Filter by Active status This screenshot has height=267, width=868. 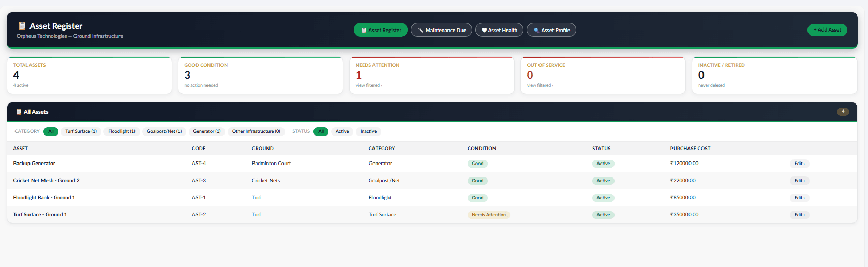pyautogui.click(x=342, y=131)
